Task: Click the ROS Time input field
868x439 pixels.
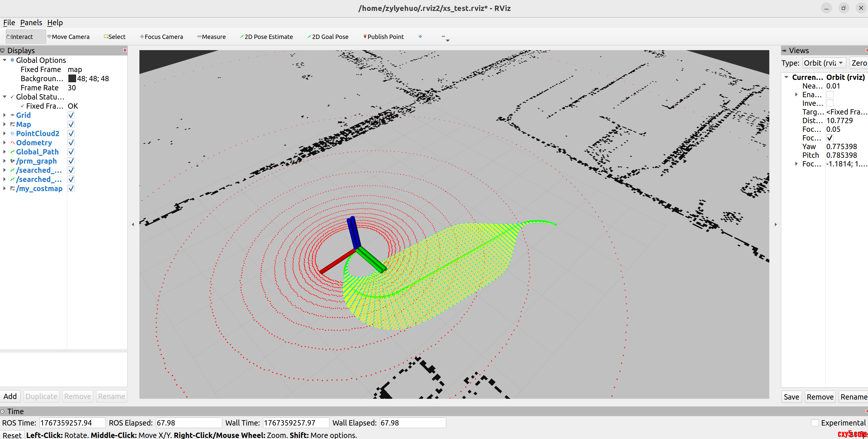Action: tap(72, 423)
